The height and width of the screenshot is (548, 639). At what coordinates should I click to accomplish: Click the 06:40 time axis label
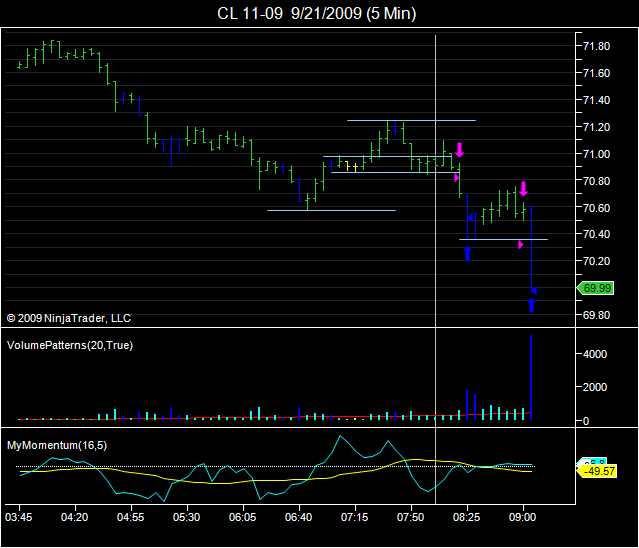(299, 517)
